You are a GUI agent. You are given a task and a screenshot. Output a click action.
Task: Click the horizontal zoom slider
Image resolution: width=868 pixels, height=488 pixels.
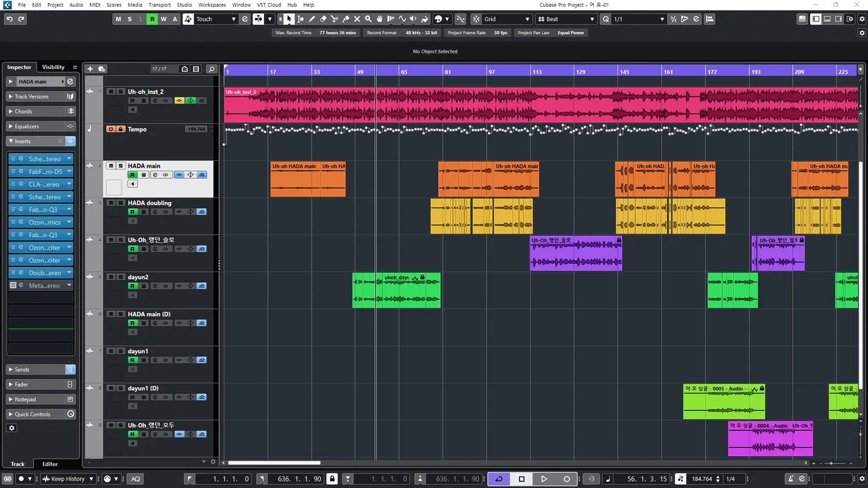point(832,463)
